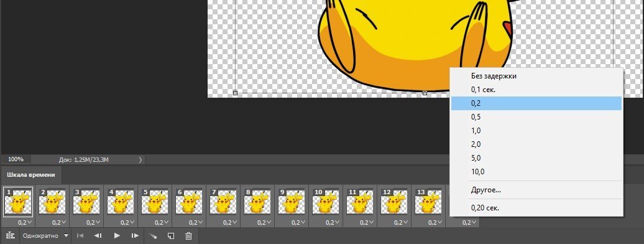Image resolution: width=644 pixels, height=244 pixels.
Task: Select frame 9 thumbnail
Action: 292,202
